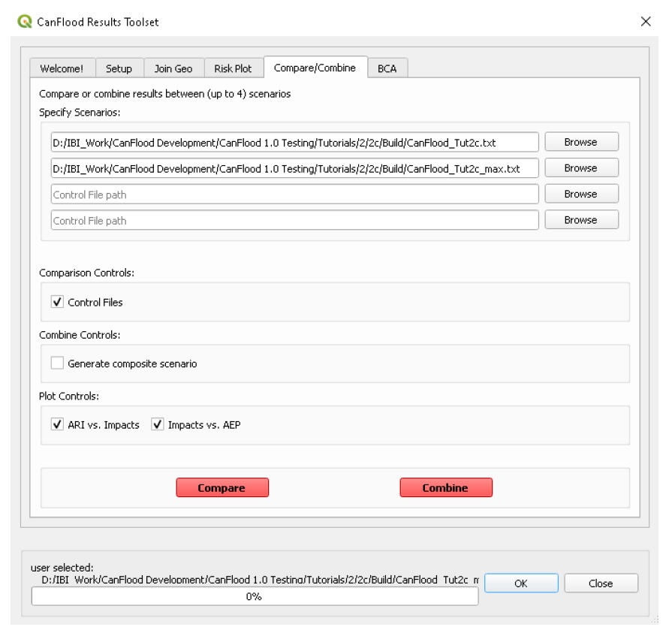The height and width of the screenshot is (633, 672).
Task: Click the fourth Control File path field
Action: coord(294,220)
